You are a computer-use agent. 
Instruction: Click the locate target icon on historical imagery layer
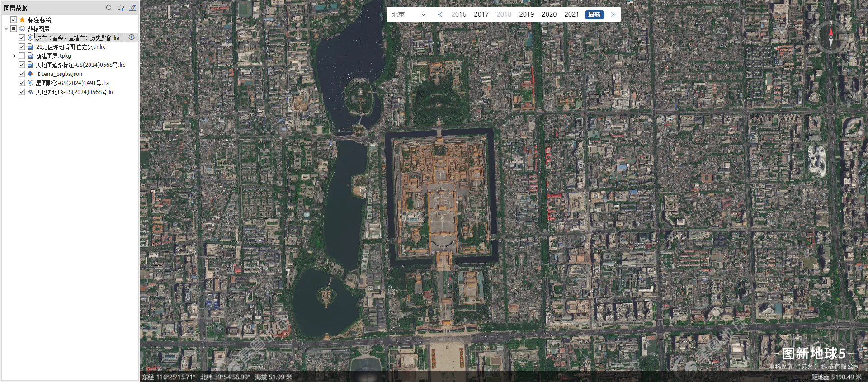click(x=132, y=38)
